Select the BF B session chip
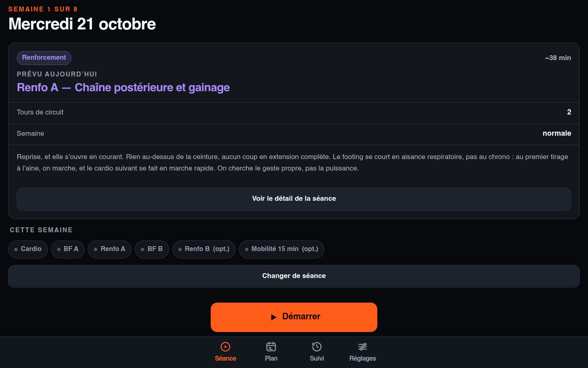 pos(152,249)
